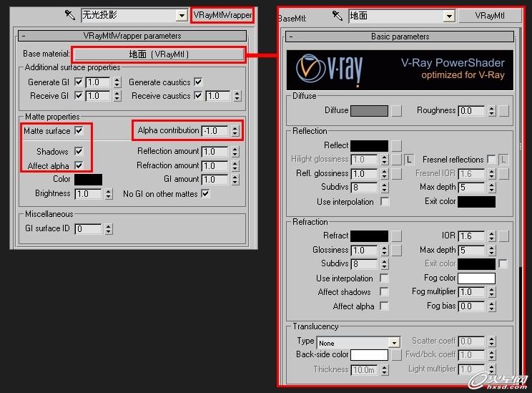Adjust Brightness spinner

coord(108,194)
